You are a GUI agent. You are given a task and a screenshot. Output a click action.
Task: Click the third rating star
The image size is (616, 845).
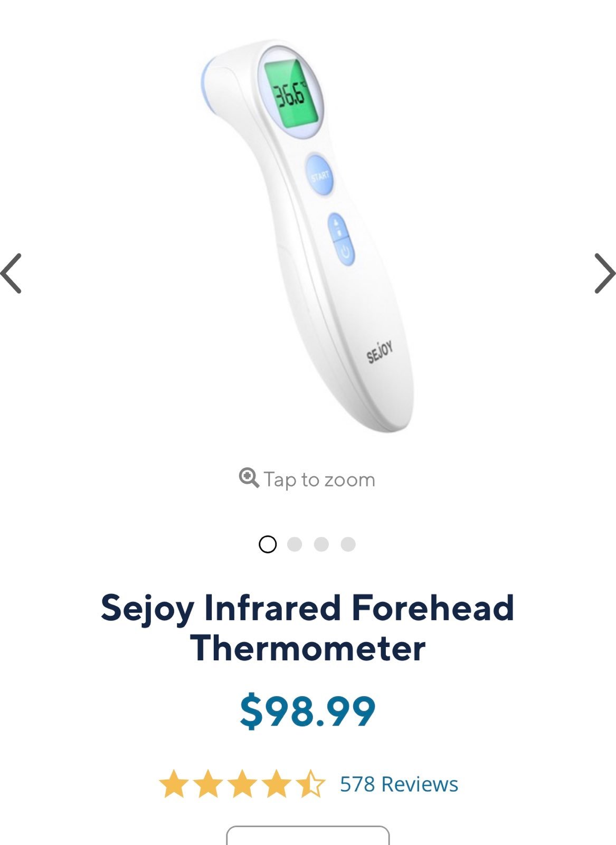242,784
